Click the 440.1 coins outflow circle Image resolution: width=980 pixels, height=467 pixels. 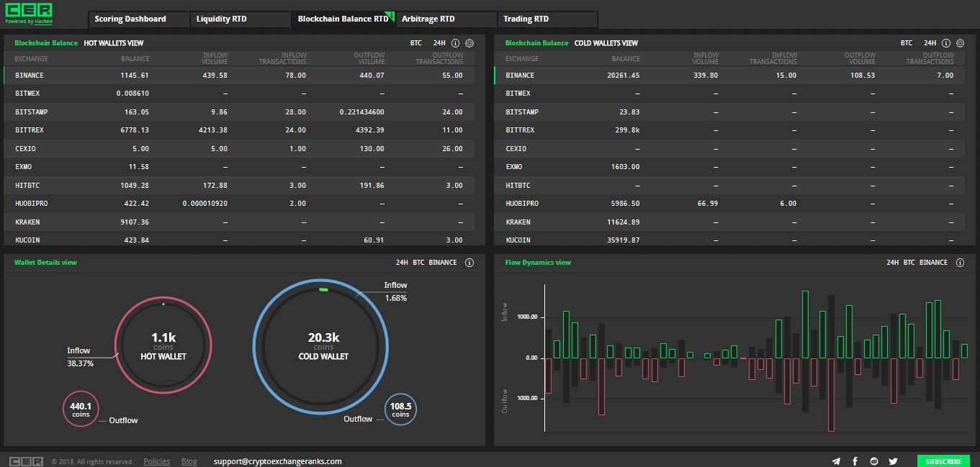pos(80,409)
